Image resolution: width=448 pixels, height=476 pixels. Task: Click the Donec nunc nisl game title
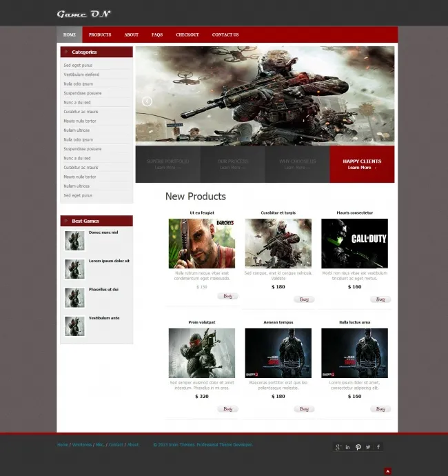pyautogui.click(x=103, y=232)
